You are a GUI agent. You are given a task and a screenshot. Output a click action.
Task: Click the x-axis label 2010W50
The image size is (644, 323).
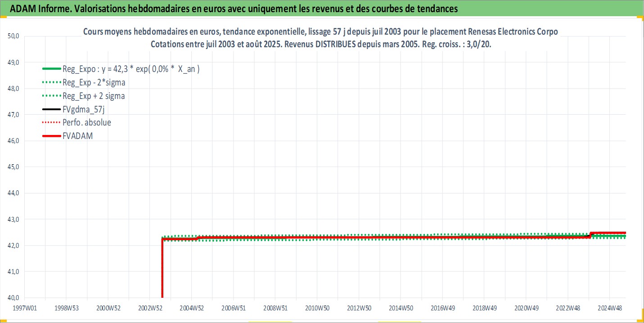(317, 308)
